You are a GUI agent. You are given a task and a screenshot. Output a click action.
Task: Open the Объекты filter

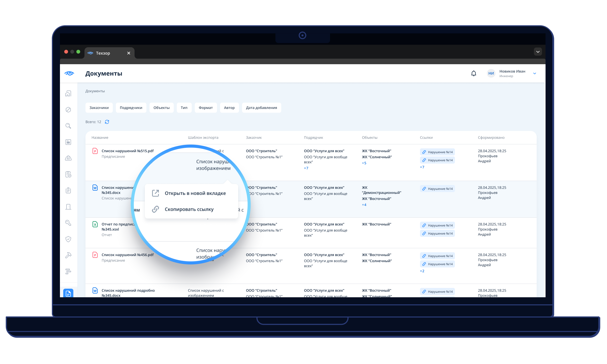click(162, 108)
